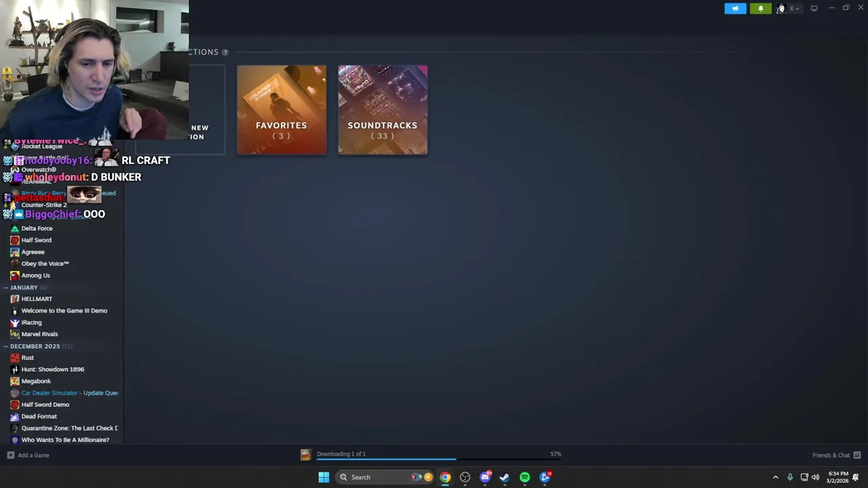The height and width of the screenshot is (488, 868).
Task: Open the clock and date
Action: pyautogui.click(x=838, y=477)
